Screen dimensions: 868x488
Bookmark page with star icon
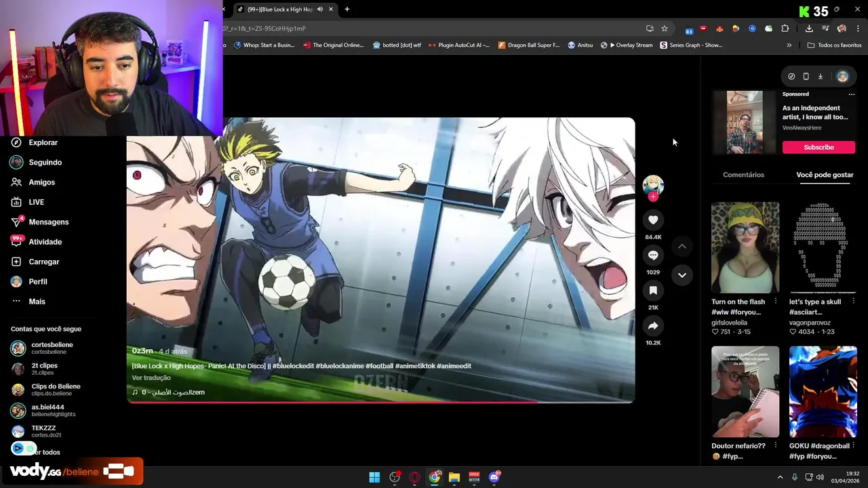665,28
